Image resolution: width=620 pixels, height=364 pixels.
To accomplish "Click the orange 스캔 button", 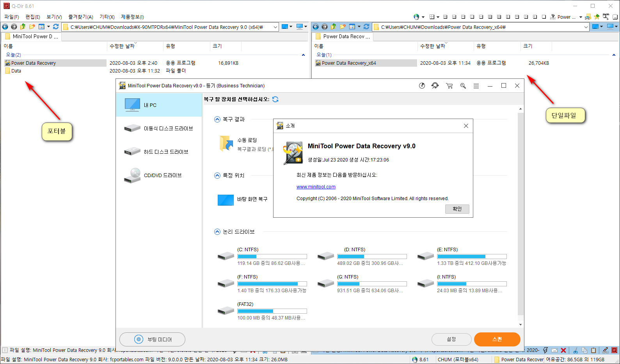I will (497, 339).
